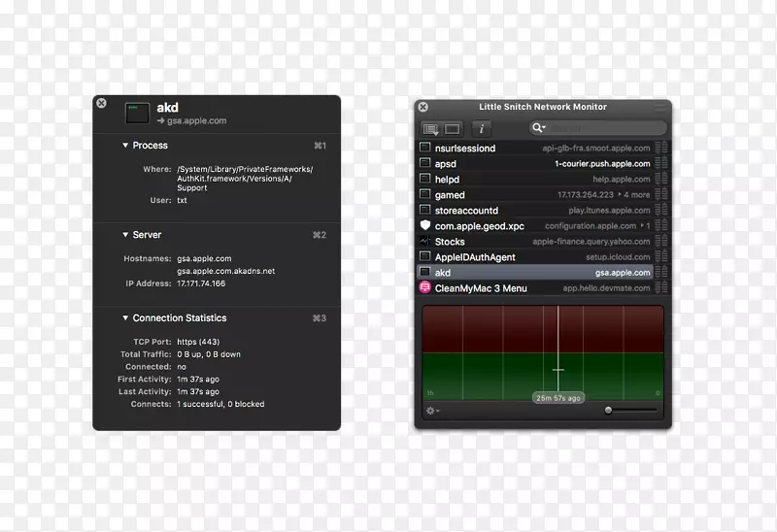Toggle the connection list view button

click(430, 129)
